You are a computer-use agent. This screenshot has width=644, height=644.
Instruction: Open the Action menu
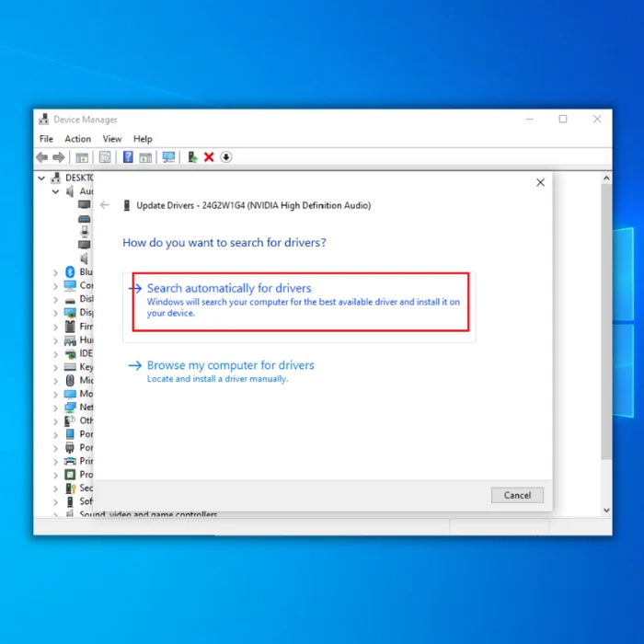click(x=77, y=139)
